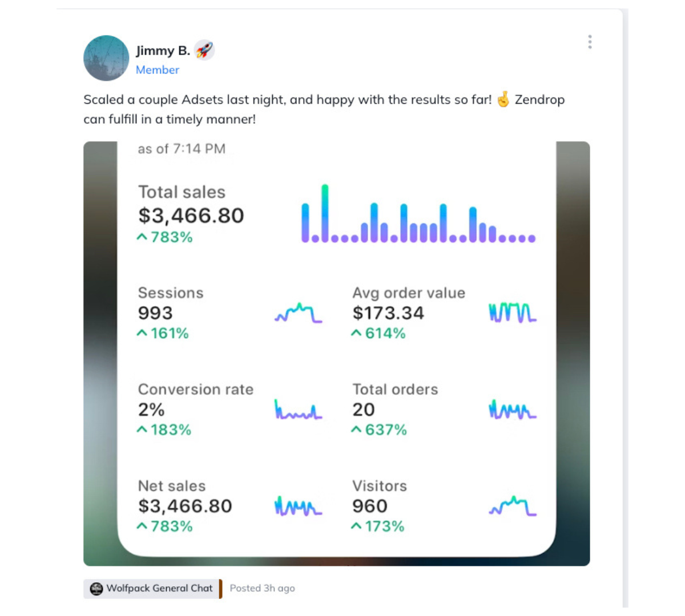The height and width of the screenshot is (616, 685).
Task: Click the 783% increase under Total sales
Action: point(165,237)
